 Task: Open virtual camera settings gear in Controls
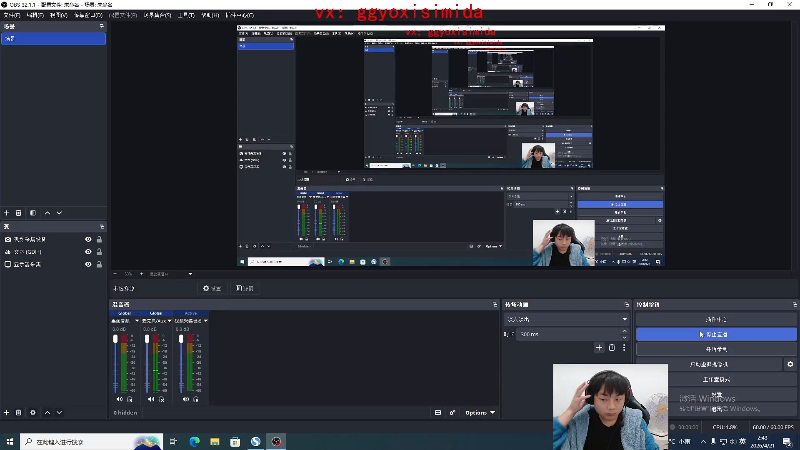pyautogui.click(x=790, y=364)
